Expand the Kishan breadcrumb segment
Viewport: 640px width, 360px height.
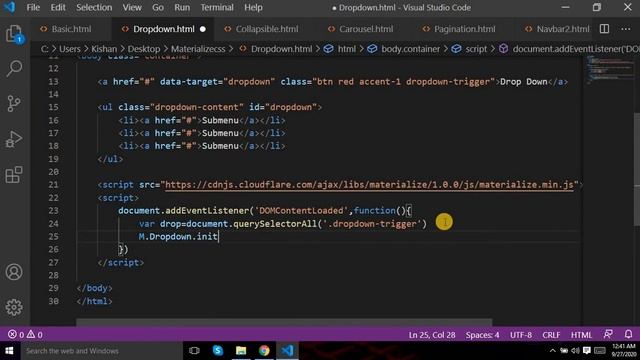[x=104, y=49]
